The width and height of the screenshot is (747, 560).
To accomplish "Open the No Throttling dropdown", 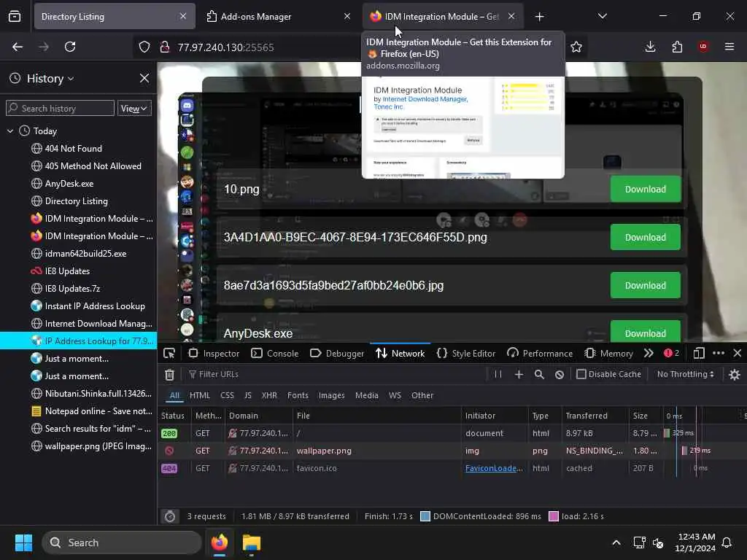I will click(685, 374).
